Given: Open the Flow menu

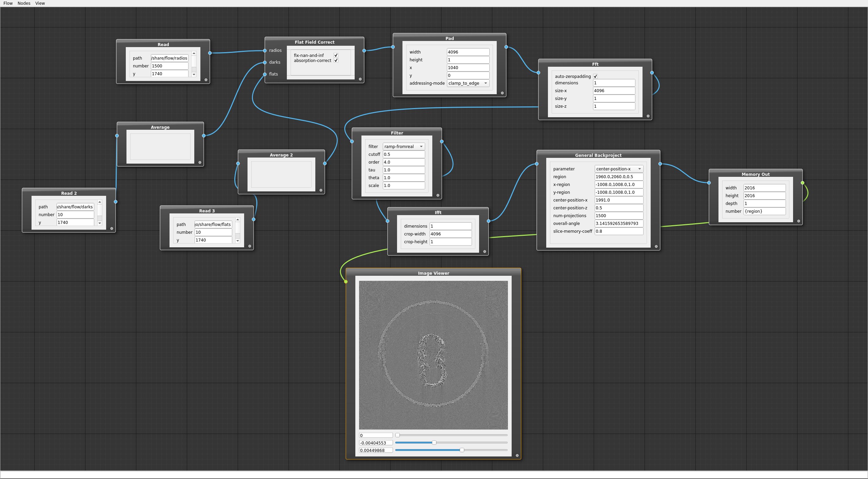Looking at the screenshot, I should 8,3.
